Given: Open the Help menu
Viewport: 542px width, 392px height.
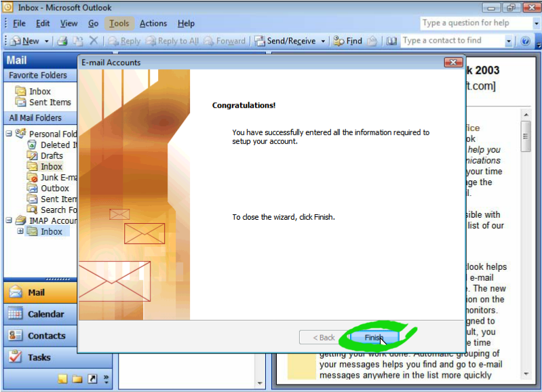Looking at the screenshot, I should [x=186, y=24].
